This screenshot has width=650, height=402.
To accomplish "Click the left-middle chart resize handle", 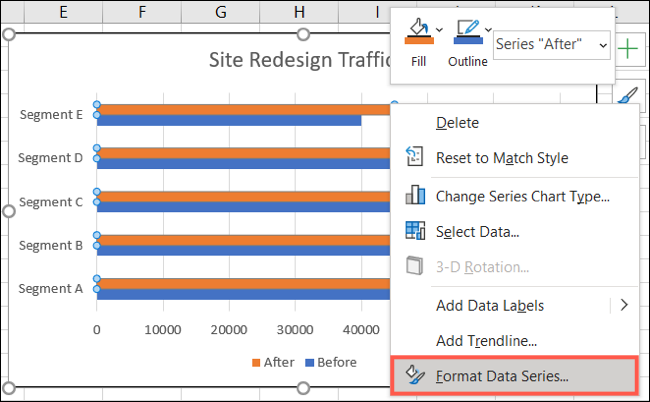I will click(9, 211).
